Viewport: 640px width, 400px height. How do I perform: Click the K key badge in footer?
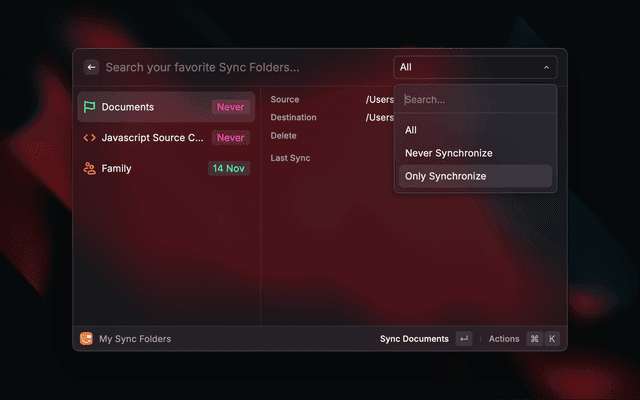(x=551, y=339)
